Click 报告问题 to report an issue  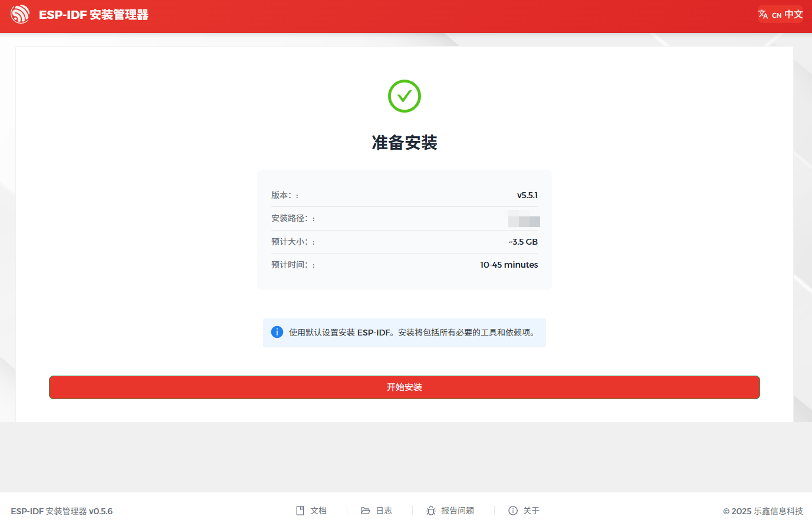459,510
